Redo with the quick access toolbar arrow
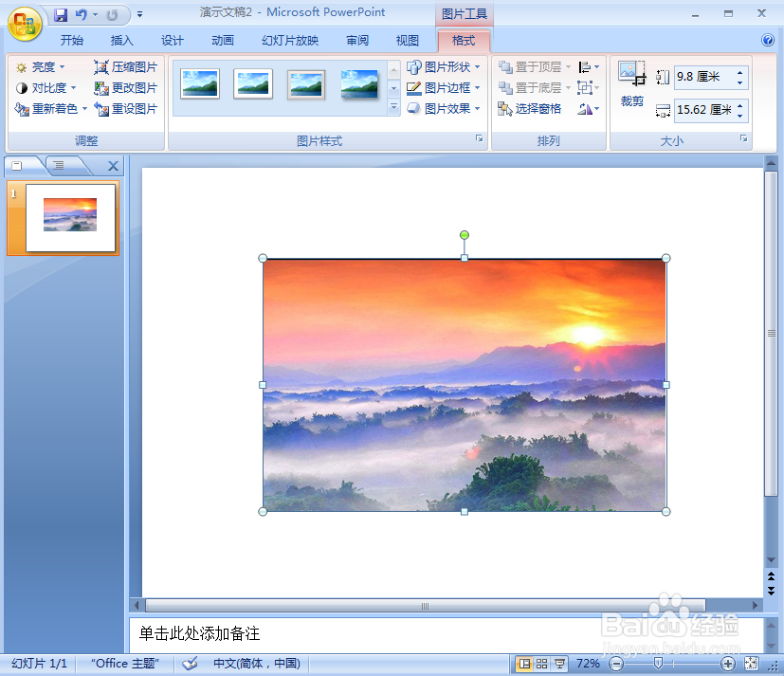The height and width of the screenshot is (676, 784). click(112, 15)
